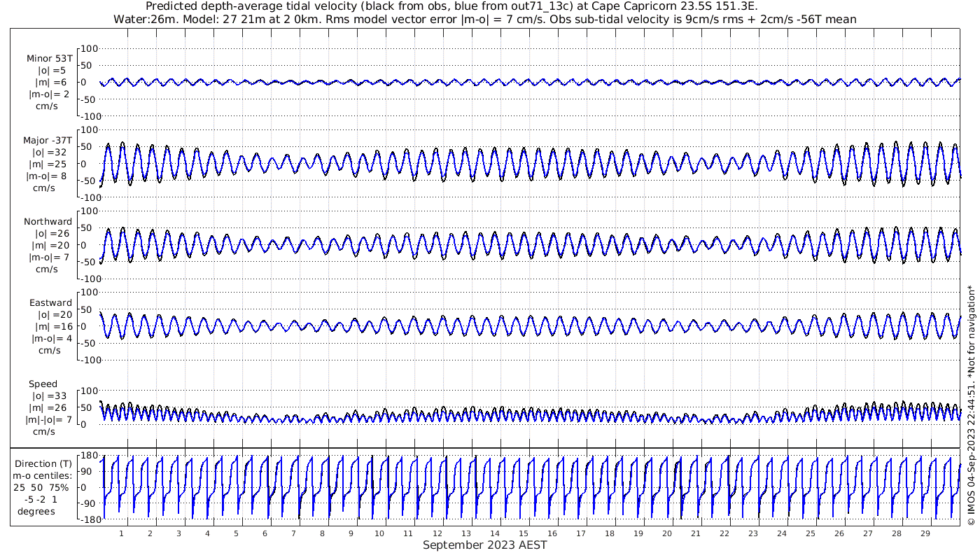
Task: Click the 'degrees' unit label in Direction panel
Action: click(36, 511)
